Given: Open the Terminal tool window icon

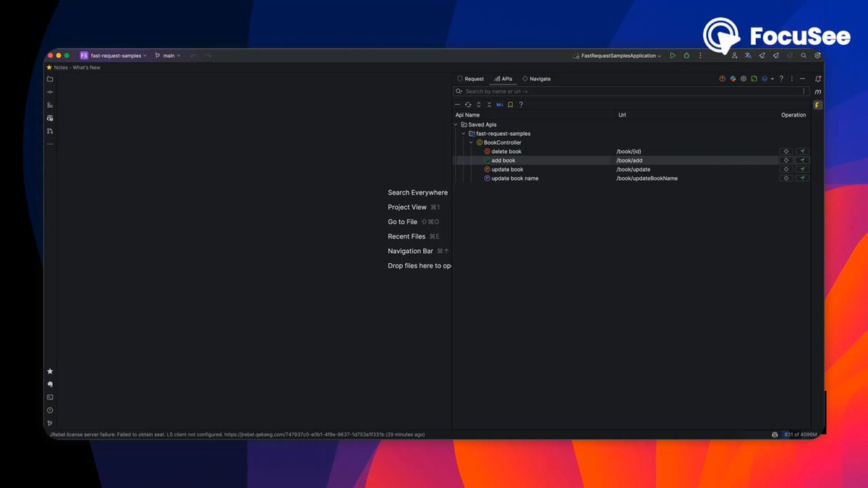Looking at the screenshot, I should click(50, 397).
